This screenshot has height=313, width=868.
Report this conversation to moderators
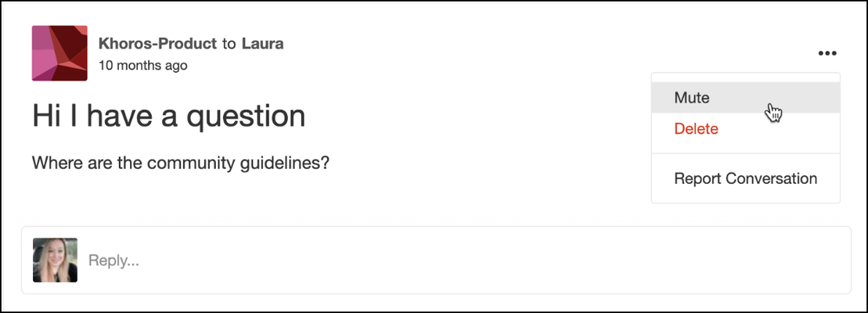pos(746,178)
